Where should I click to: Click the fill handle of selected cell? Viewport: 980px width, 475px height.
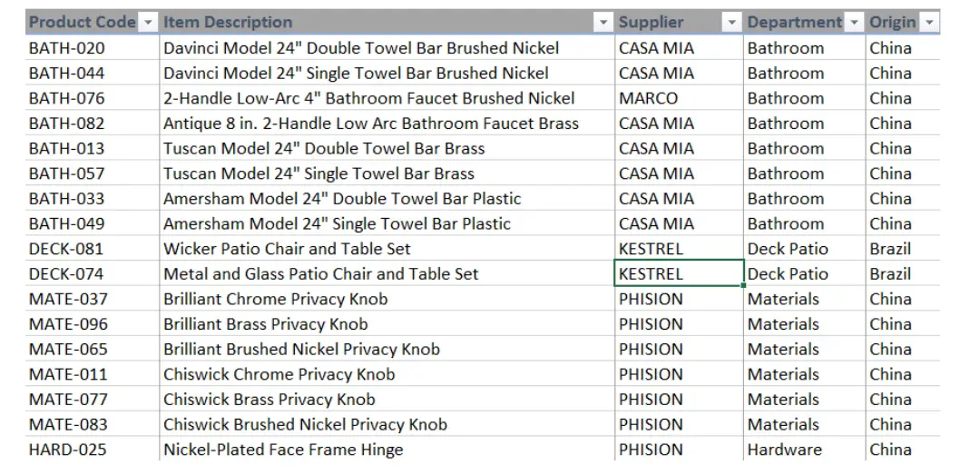743,285
